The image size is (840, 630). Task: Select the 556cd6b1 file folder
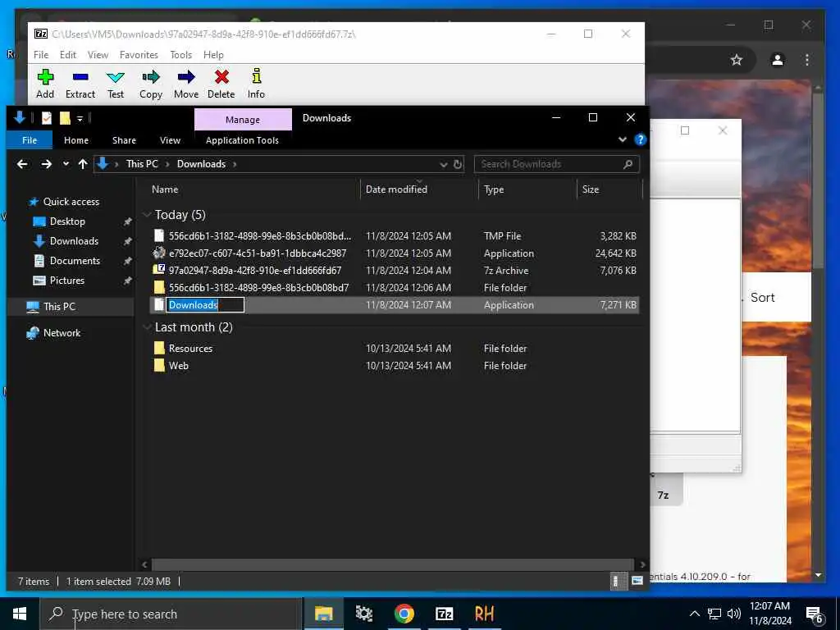click(395, 288)
